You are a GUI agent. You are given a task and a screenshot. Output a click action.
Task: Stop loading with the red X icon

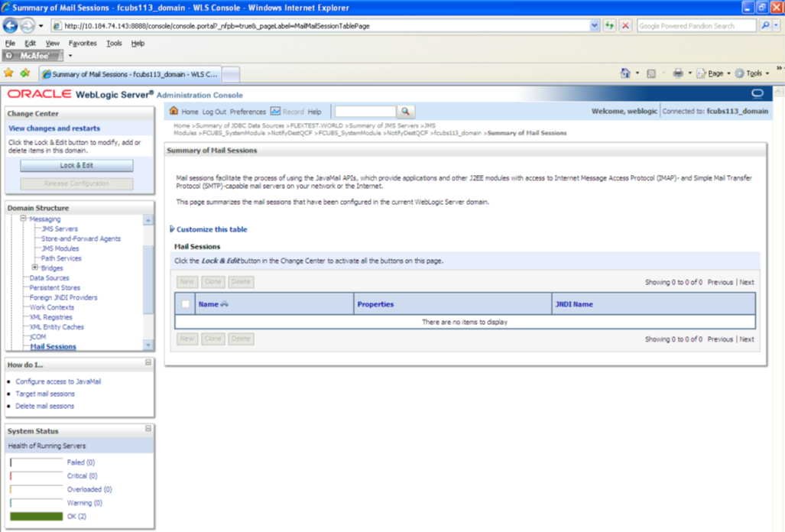pyautogui.click(x=625, y=25)
